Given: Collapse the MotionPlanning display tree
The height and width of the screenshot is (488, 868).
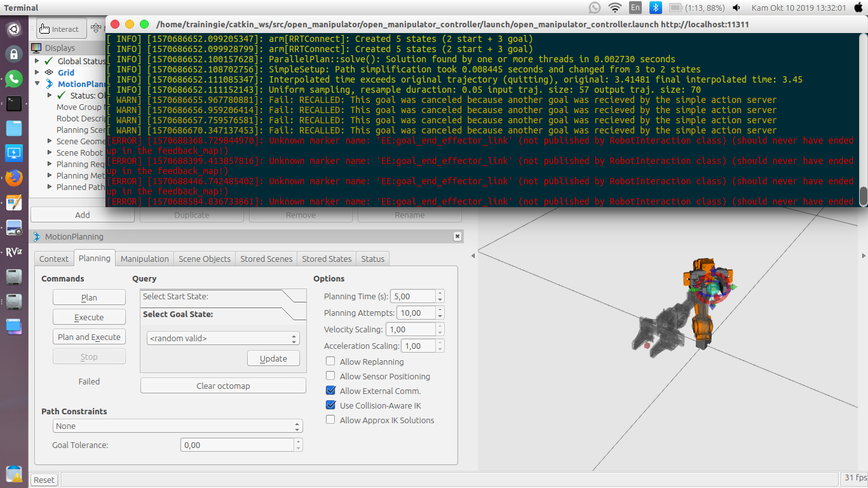Looking at the screenshot, I should pos(37,84).
